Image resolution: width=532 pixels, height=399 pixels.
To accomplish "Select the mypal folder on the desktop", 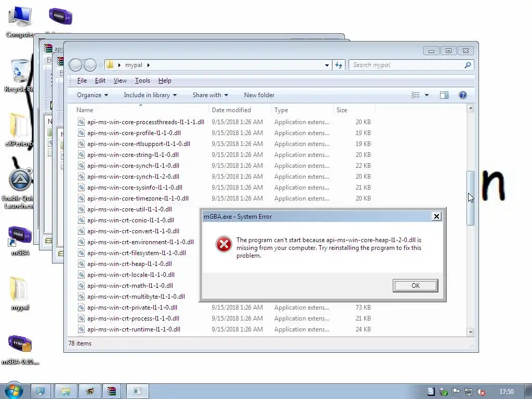I will tap(20, 294).
